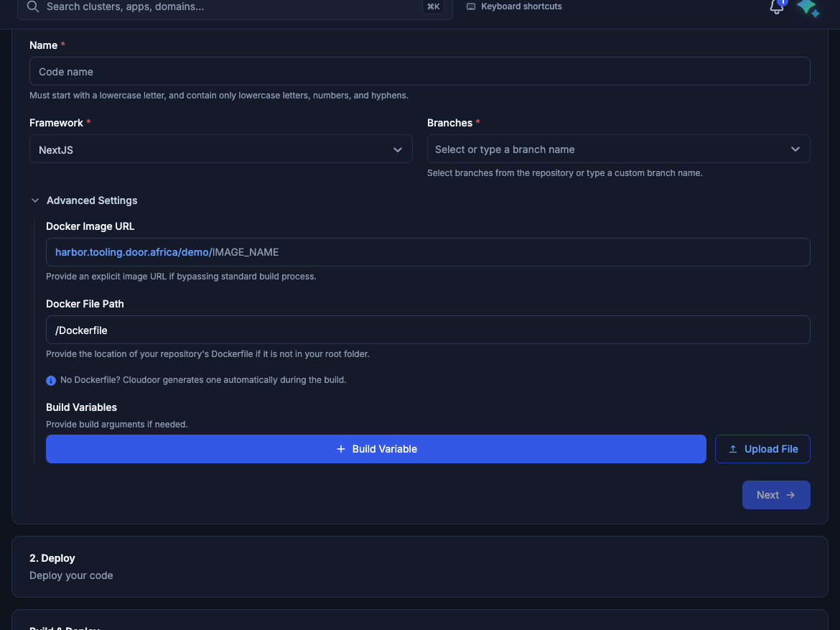
Task: Click 'No Dockerfile? Cloudoor generates one' note
Action: pos(203,379)
